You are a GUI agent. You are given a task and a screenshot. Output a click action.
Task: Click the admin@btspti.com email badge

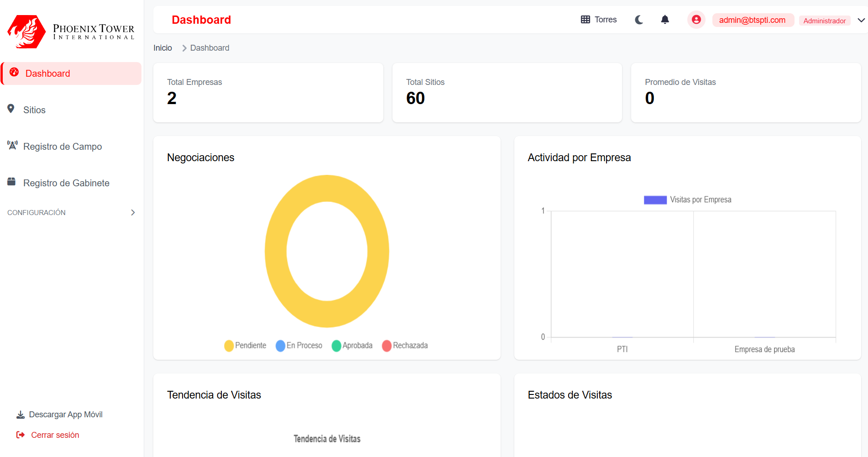[x=753, y=20]
